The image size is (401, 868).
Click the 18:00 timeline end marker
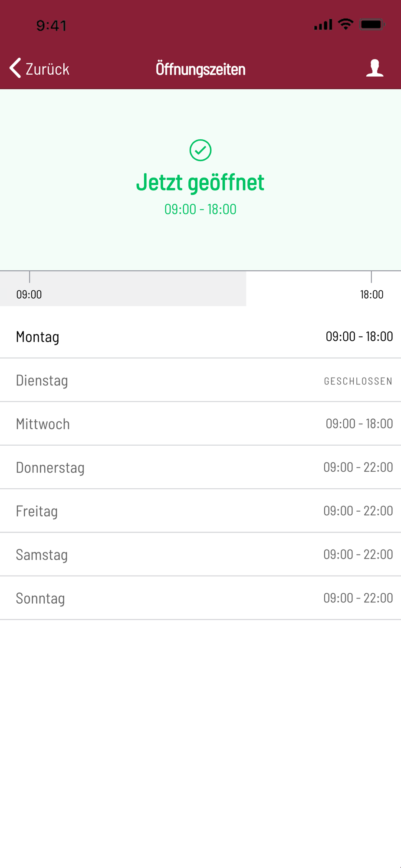pos(371,294)
